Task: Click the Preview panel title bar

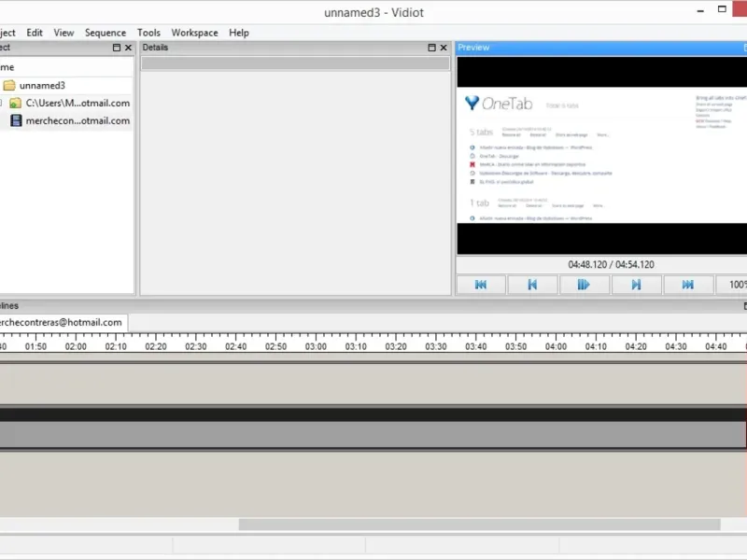Action: (601, 48)
